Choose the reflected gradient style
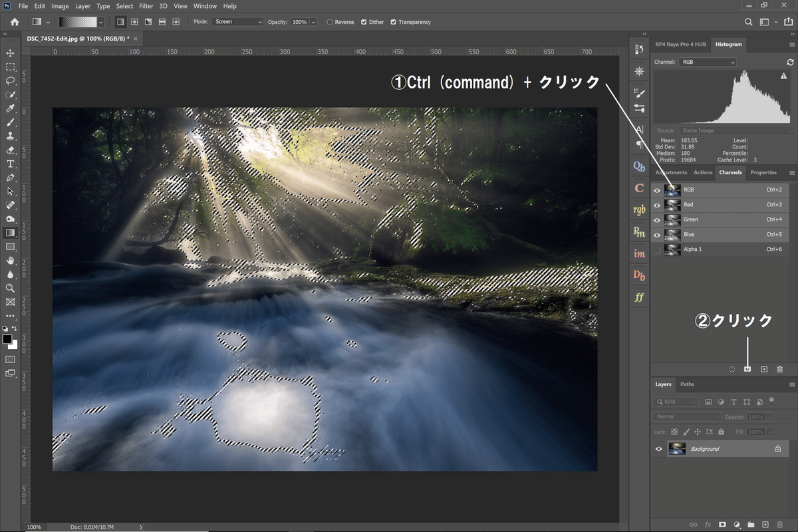The width and height of the screenshot is (798, 532). point(162,22)
